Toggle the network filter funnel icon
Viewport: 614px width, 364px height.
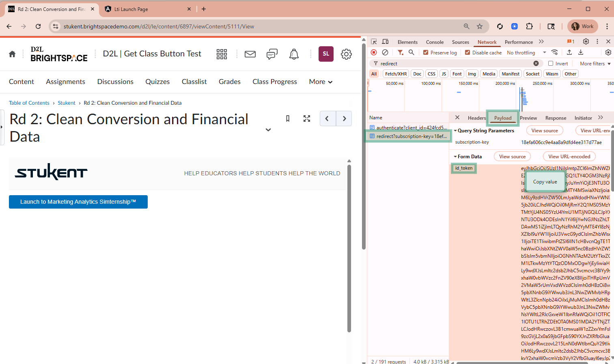pyautogui.click(x=401, y=52)
